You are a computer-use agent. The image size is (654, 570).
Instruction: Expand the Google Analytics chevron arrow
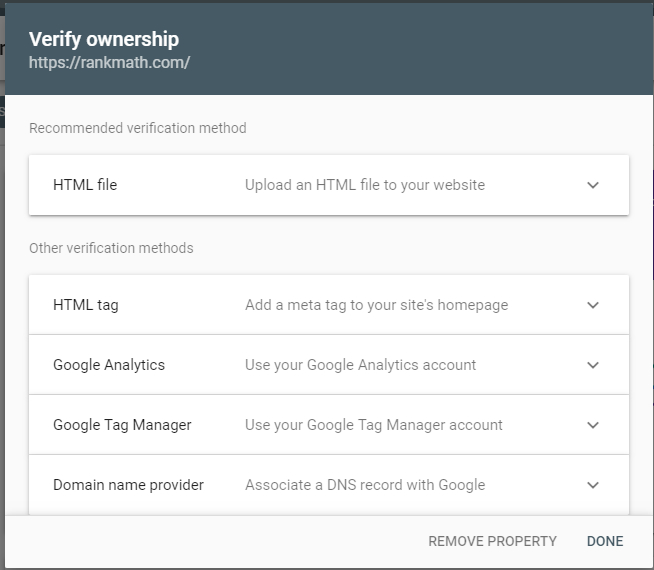(x=593, y=365)
